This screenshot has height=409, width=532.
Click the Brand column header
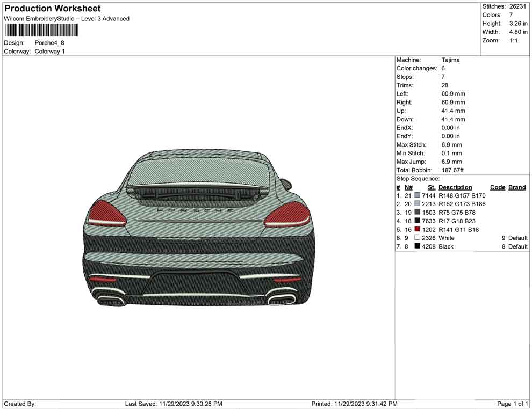[x=516, y=187]
